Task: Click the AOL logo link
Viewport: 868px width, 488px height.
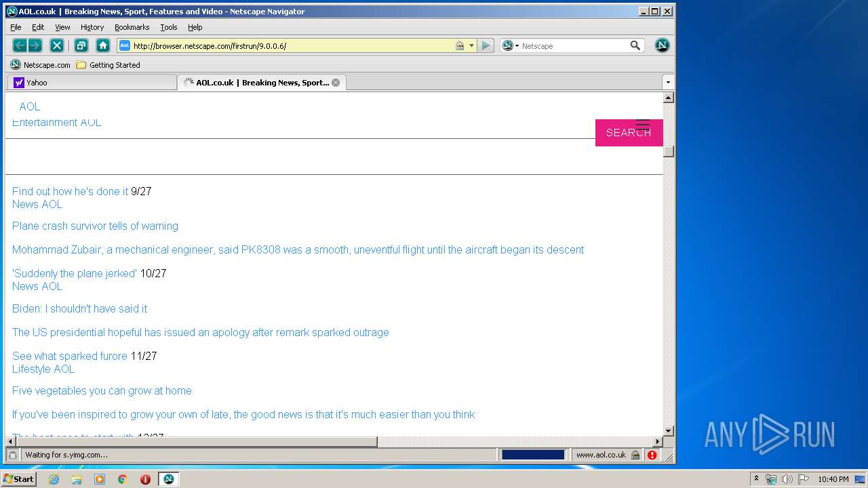Action: [x=30, y=106]
